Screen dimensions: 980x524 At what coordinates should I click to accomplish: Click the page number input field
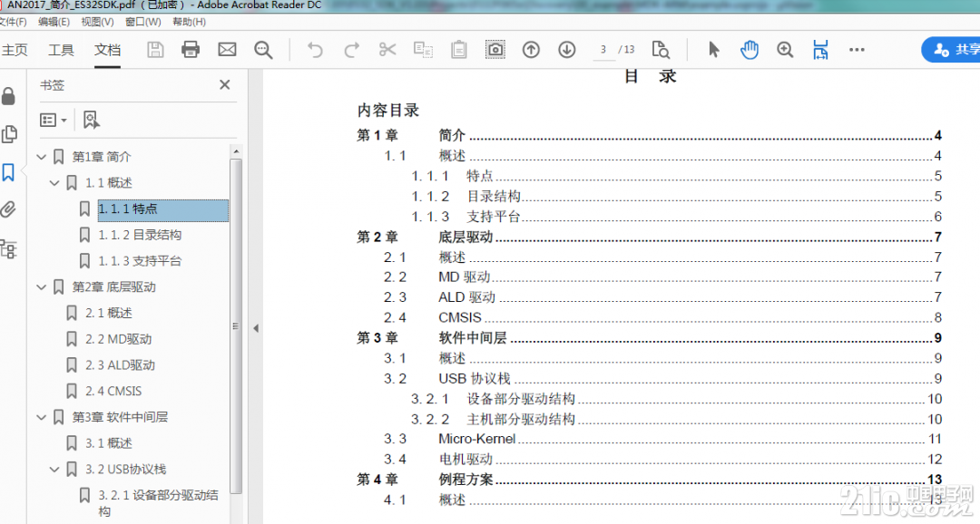(x=603, y=49)
